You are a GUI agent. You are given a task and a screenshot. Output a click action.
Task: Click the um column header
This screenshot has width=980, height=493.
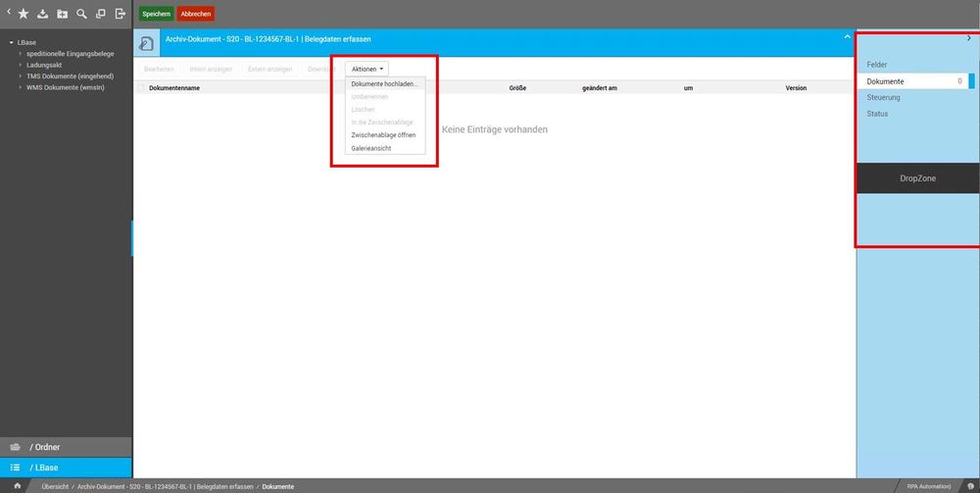pyautogui.click(x=688, y=88)
